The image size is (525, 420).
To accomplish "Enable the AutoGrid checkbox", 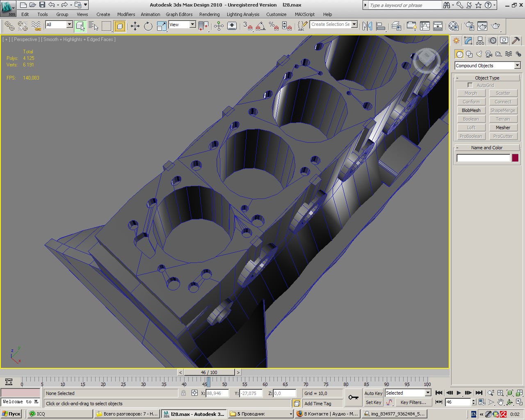I will click(x=470, y=85).
